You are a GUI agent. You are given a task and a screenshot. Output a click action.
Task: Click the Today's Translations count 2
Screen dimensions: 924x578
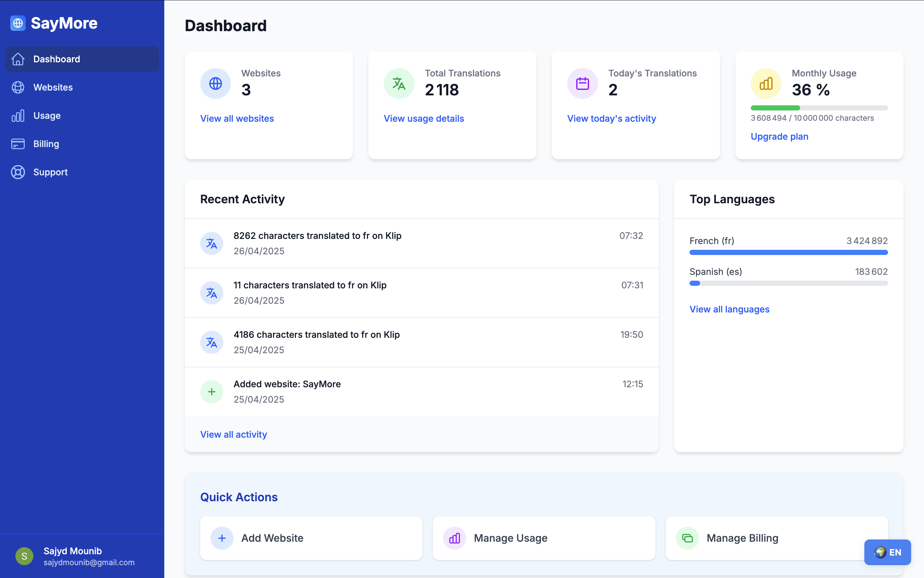click(613, 90)
